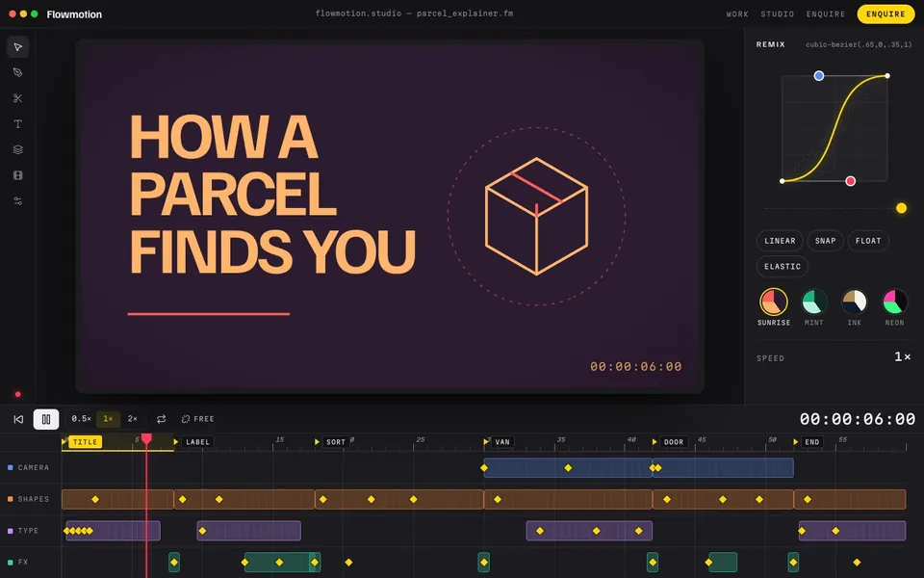Click the film frame icon
The width and height of the screenshot is (924, 578).
[17, 175]
